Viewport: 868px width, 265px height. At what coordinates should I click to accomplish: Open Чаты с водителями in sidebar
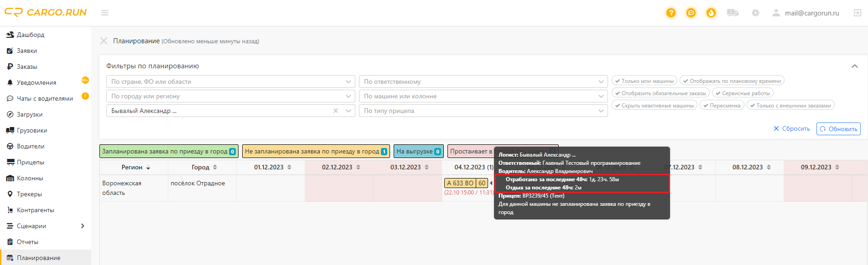(x=46, y=98)
